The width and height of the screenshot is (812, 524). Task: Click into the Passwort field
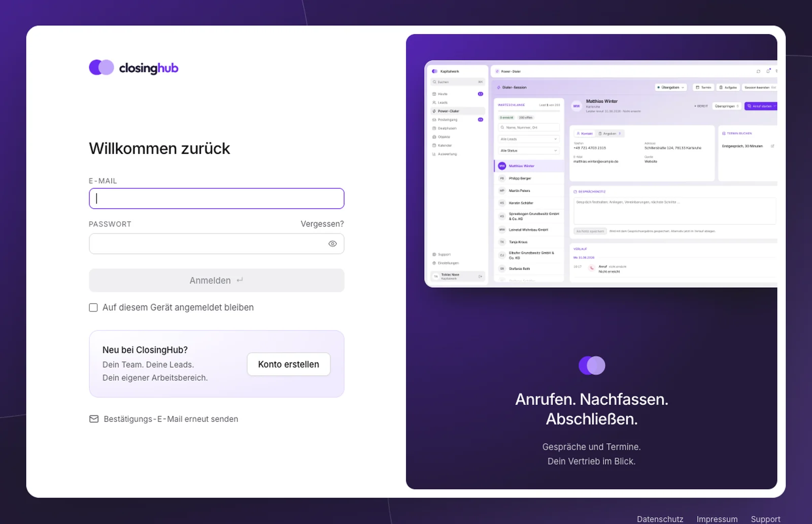pos(217,244)
